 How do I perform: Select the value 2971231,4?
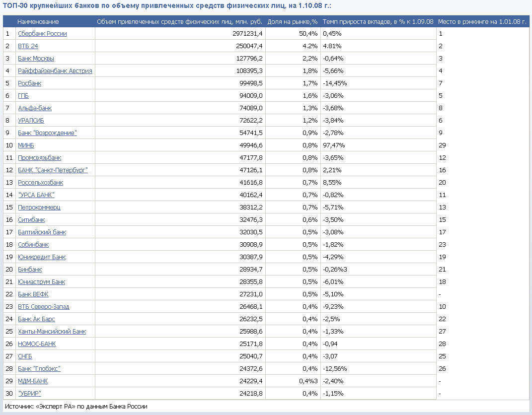click(247, 34)
